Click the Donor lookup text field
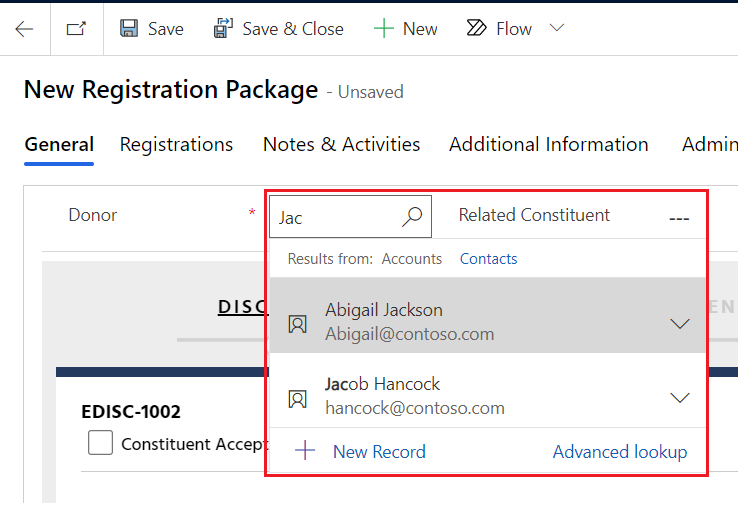 click(x=335, y=217)
